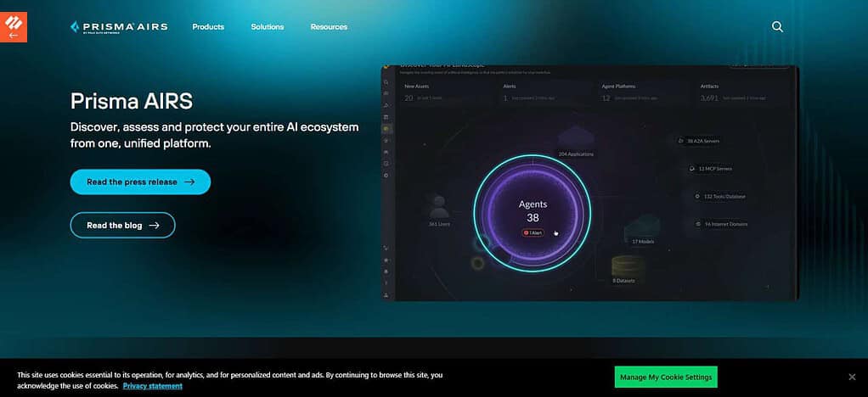Screen dimensions: 868x397
Task: Click the Prisma AIRS dashboard preview image
Action: [x=590, y=183]
